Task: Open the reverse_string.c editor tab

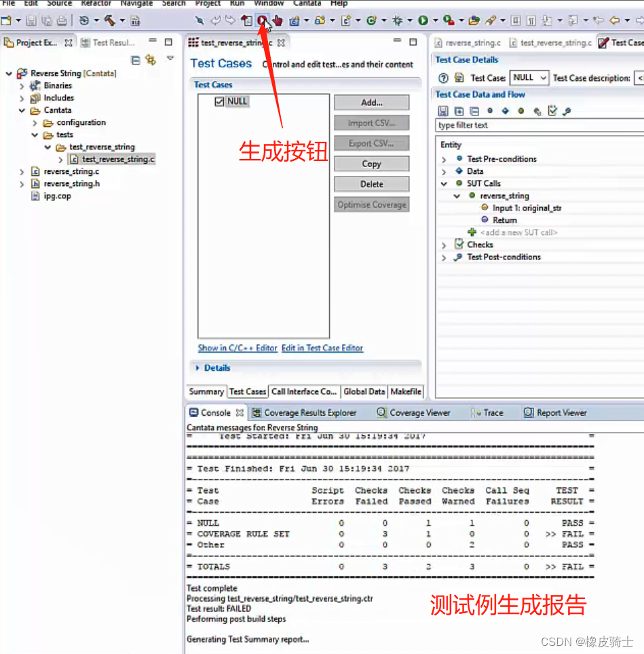Action: pyautogui.click(x=468, y=43)
